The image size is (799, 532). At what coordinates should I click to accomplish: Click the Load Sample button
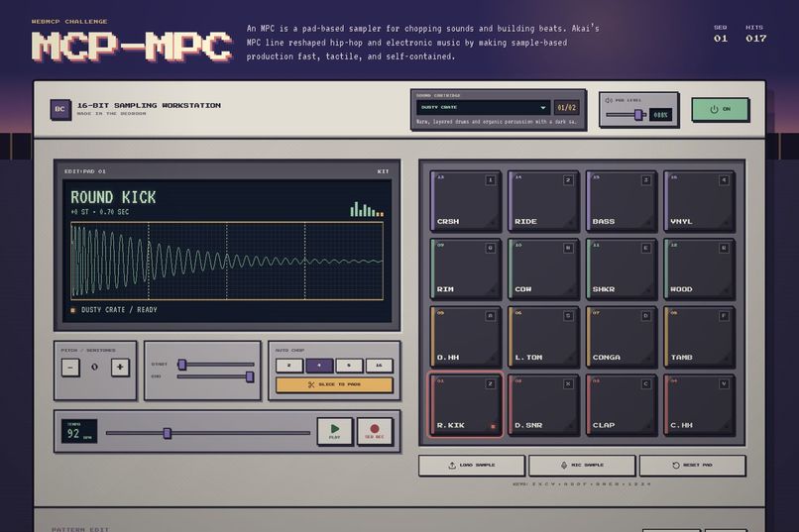(x=472, y=466)
